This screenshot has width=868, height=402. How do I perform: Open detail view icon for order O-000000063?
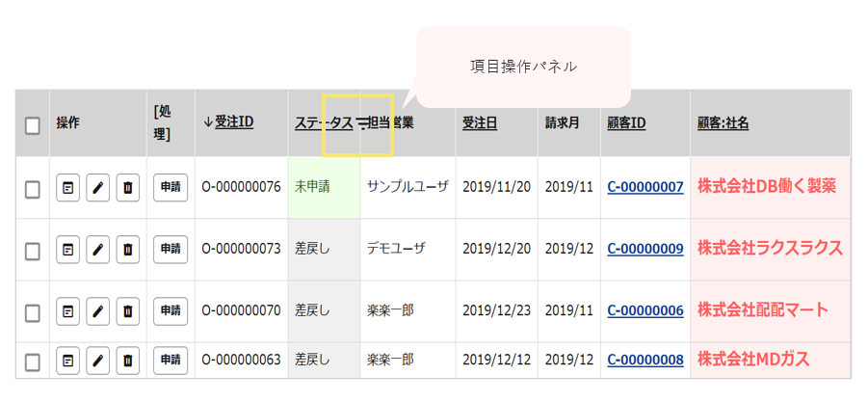coord(67,361)
